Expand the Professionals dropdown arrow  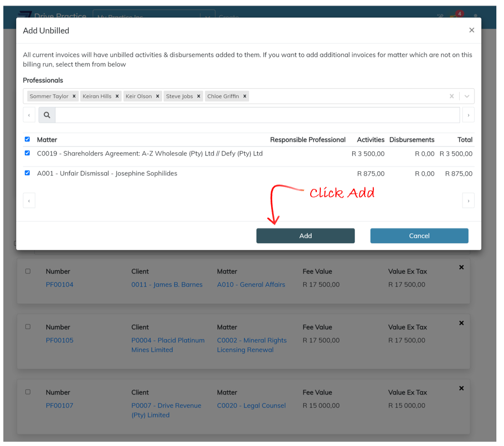click(x=467, y=96)
